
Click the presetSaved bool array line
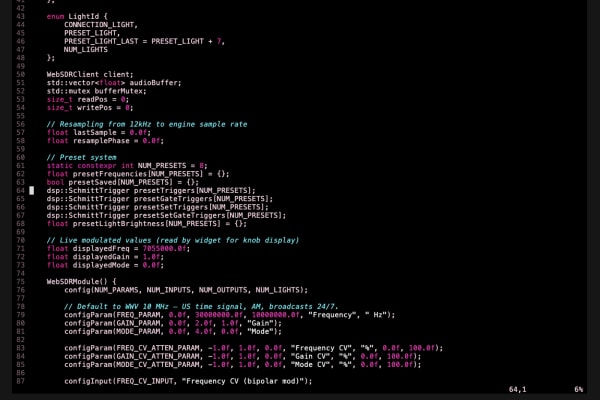[122, 182]
